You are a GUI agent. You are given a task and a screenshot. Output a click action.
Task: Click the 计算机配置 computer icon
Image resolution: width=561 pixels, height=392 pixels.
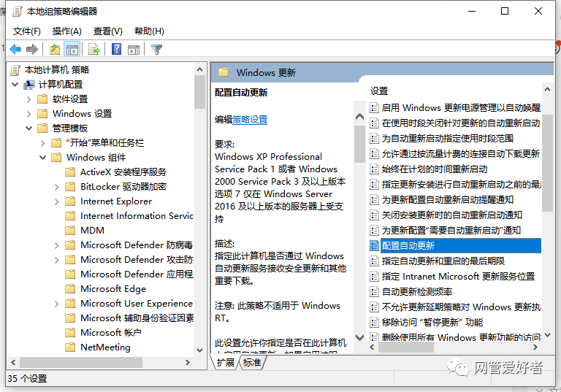(29, 85)
